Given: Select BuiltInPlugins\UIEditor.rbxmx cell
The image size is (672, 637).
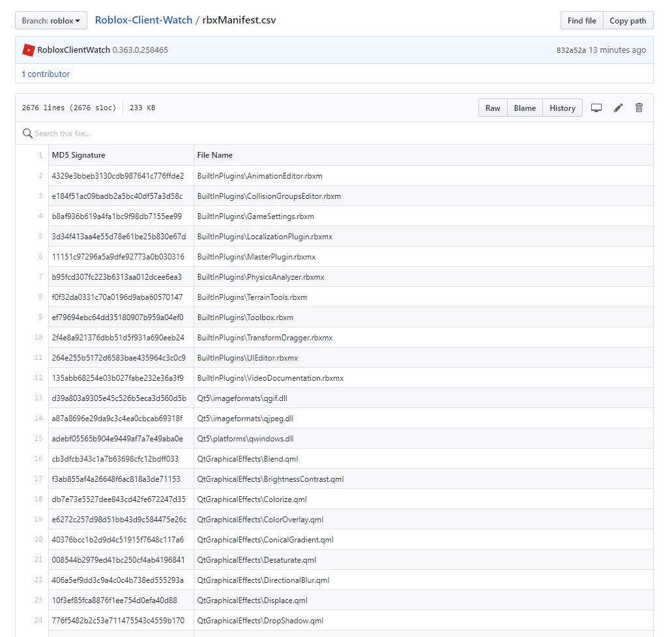Looking at the screenshot, I should (424, 357).
